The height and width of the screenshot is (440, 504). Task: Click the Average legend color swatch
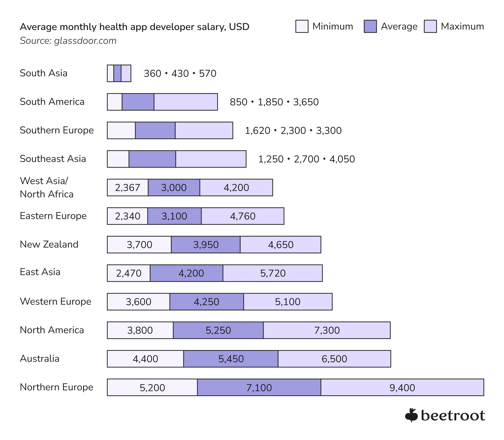point(370,26)
